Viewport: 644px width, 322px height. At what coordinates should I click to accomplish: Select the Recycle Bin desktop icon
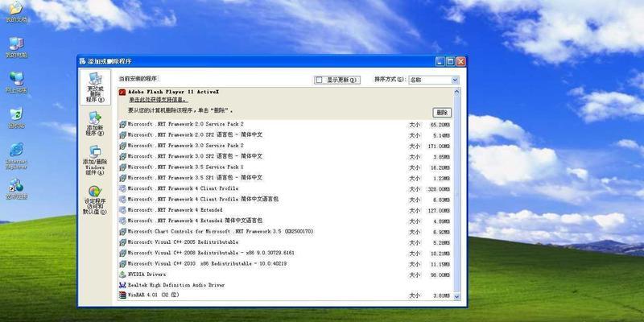[x=16, y=118]
